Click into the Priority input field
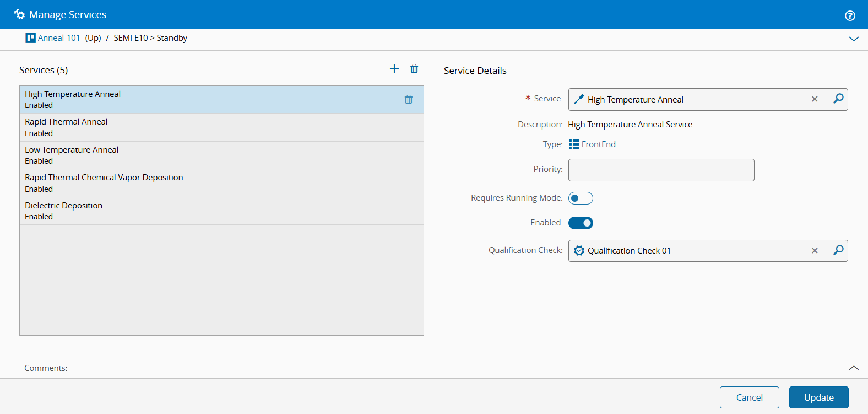 point(661,170)
